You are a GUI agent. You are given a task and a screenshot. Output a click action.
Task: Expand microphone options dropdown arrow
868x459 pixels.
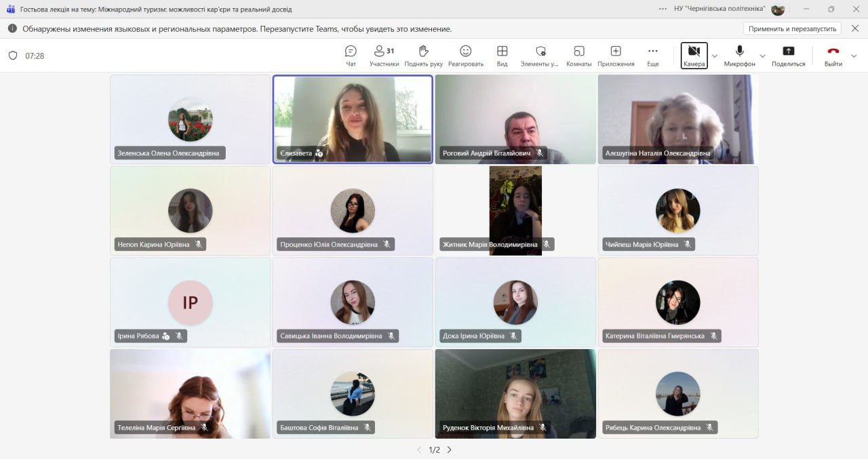coord(762,56)
